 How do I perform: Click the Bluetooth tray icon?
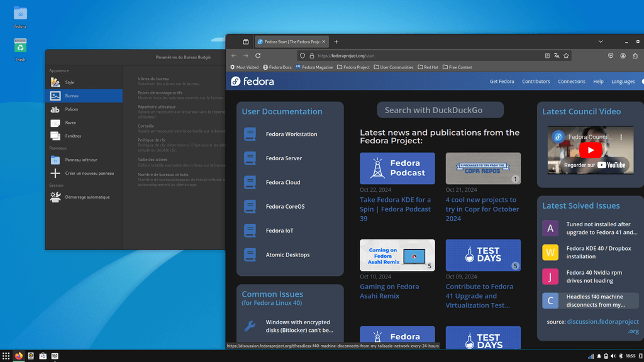621,356
